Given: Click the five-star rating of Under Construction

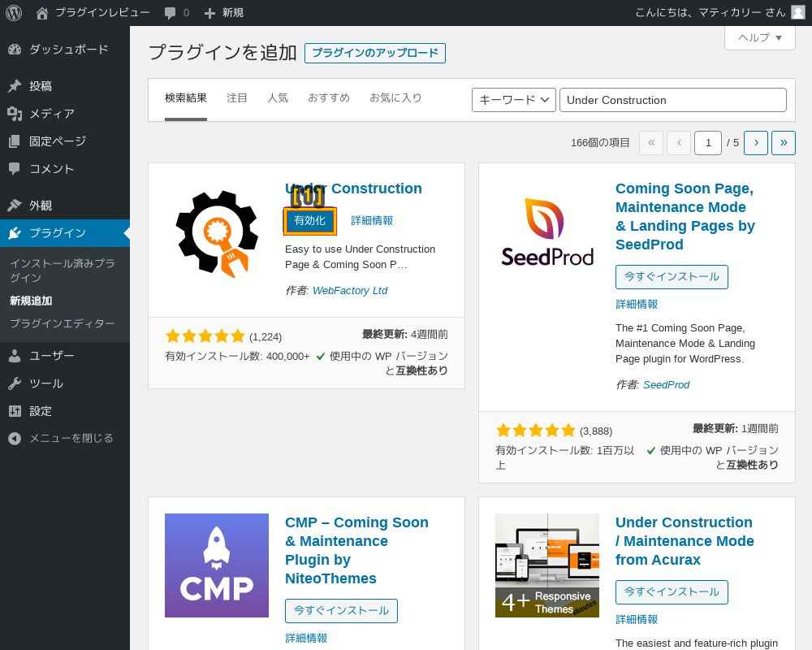Looking at the screenshot, I should (205, 336).
